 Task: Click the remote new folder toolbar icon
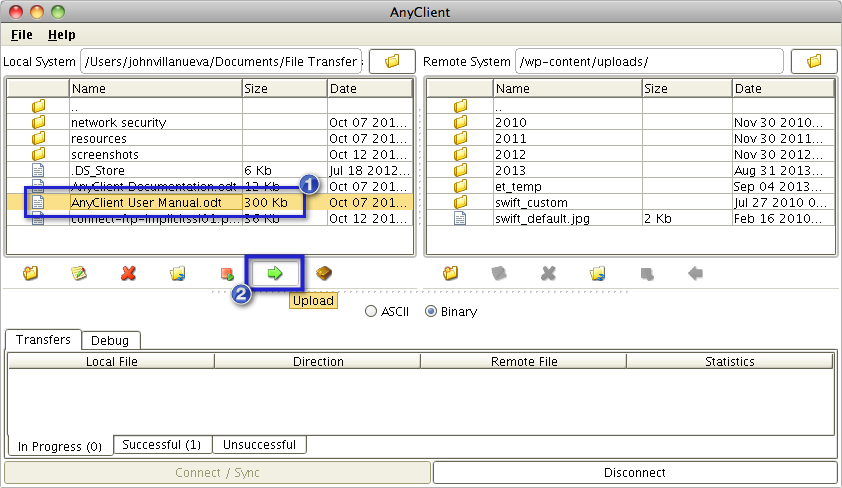pyautogui.click(x=451, y=273)
